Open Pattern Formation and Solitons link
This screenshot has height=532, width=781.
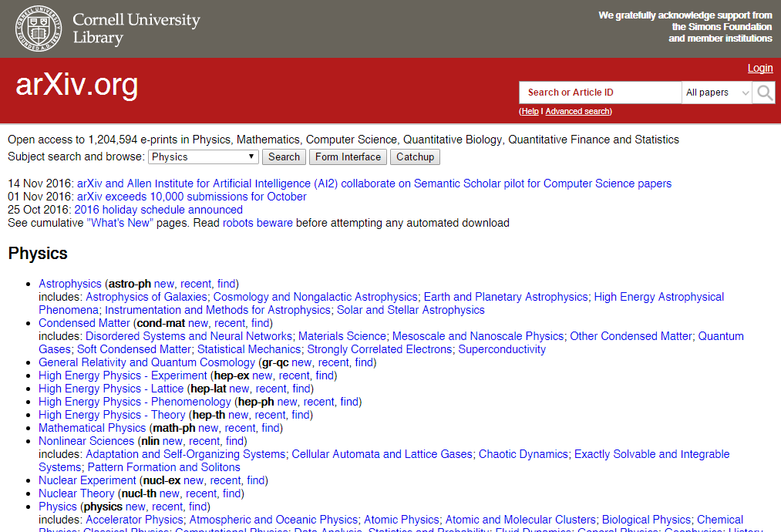click(x=164, y=467)
